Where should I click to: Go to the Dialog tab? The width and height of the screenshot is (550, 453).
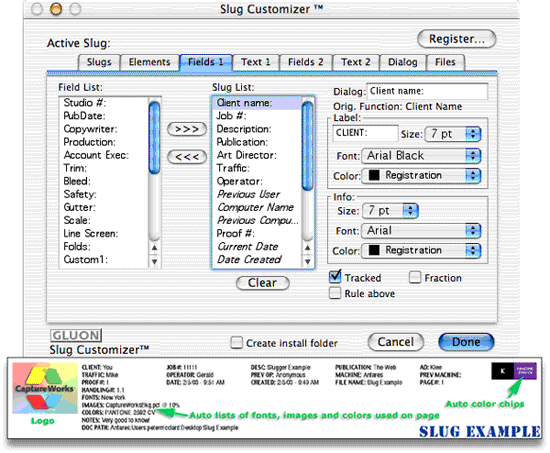[x=403, y=62]
